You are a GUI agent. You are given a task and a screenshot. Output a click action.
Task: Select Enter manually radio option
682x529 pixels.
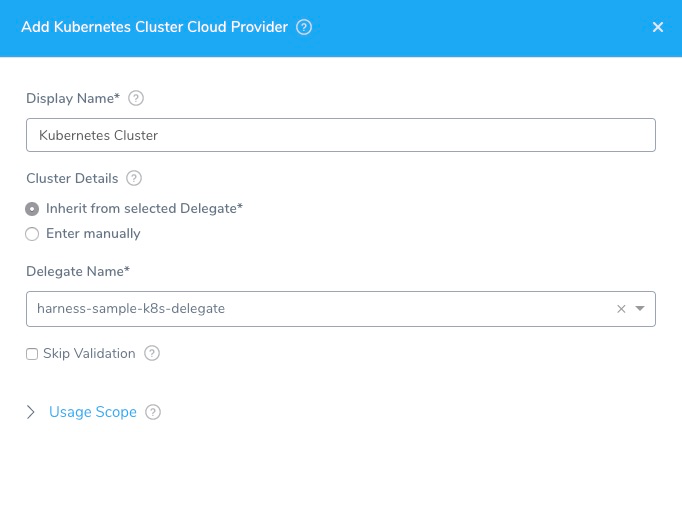[x=32, y=234]
